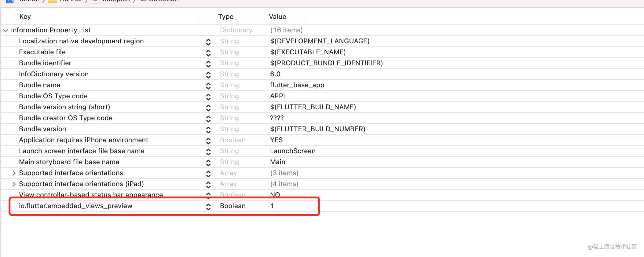Select the InfoDictionary version key
The height and width of the screenshot is (257, 644).
[54, 74]
